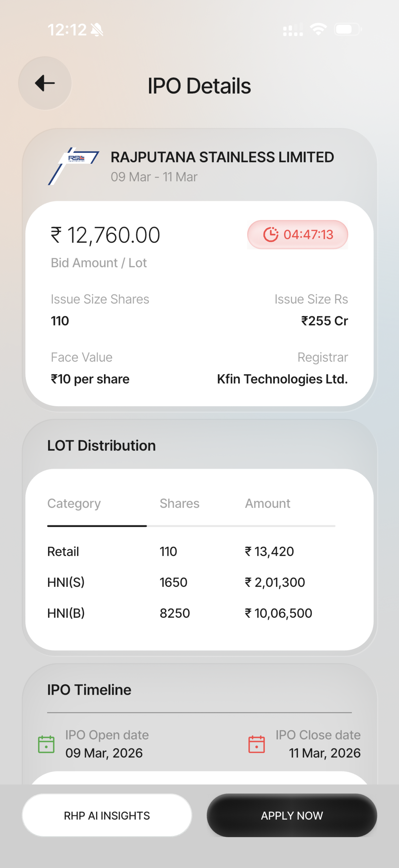This screenshot has height=868, width=399.
Task: Tap the Wi-Fi status icon
Action: click(318, 29)
